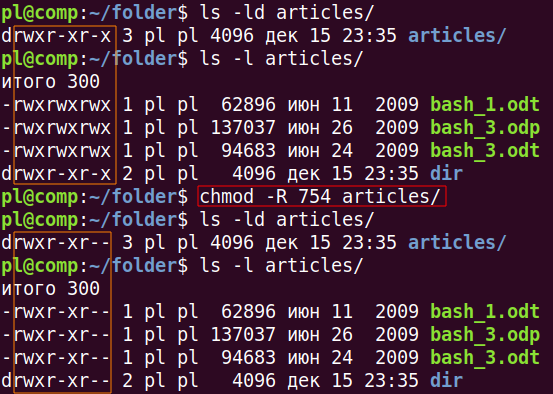Click the green bash_1.odt filename in the first listing
Image resolution: width=553 pixels, height=394 pixels.
(x=485, y=105)
